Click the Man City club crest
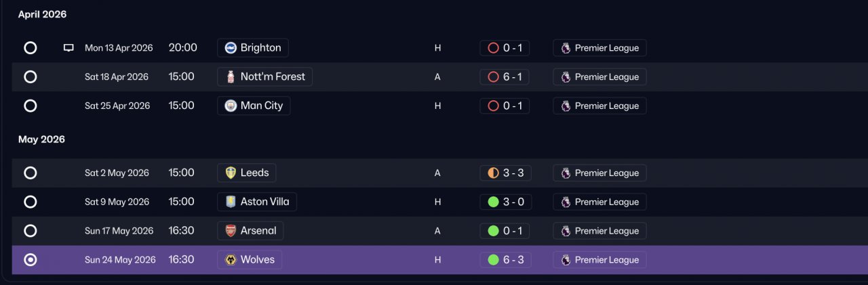The height and width of the screenshot is (285, 868). pyautogui.click(x=231, y=106)
